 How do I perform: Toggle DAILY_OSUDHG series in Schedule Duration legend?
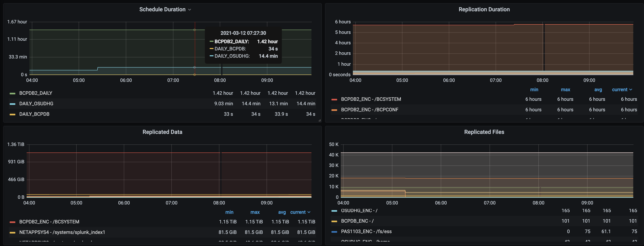click(36, 104)
